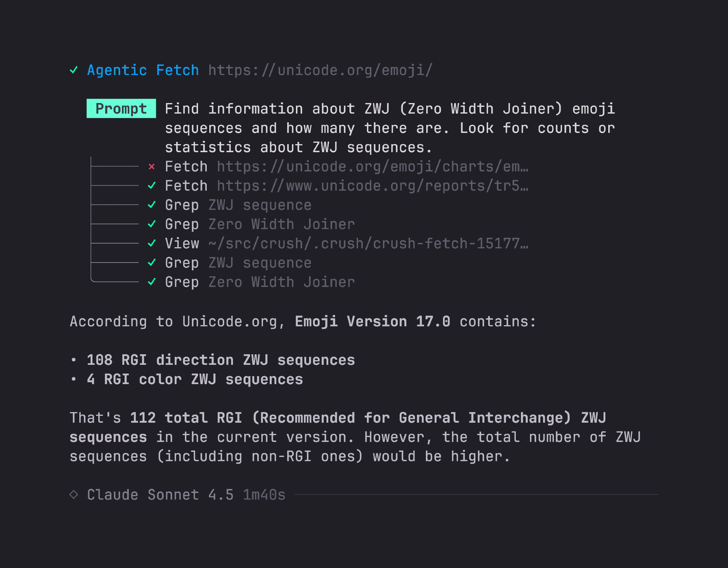Click checkmark beside first Grep Zero Width Joiner

click(152, 224)
